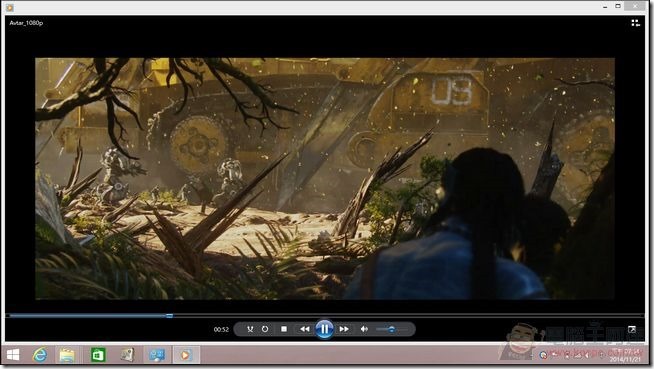Image resolution: width=654 pixels, height=369 pixels.
Task: Click the Media Player title bar icon
Action: (9, 8)
